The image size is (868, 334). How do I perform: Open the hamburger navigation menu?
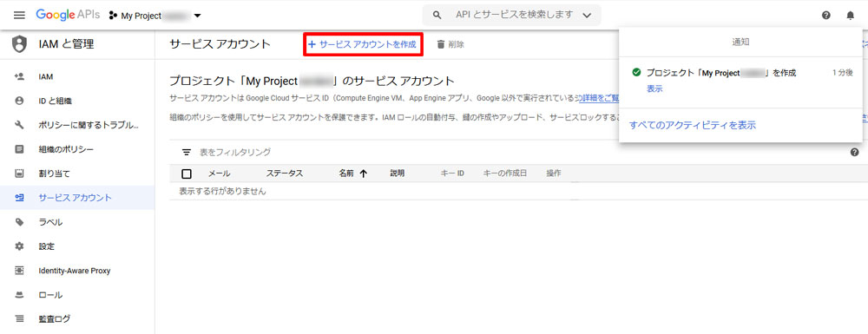(x=19, y=16)
